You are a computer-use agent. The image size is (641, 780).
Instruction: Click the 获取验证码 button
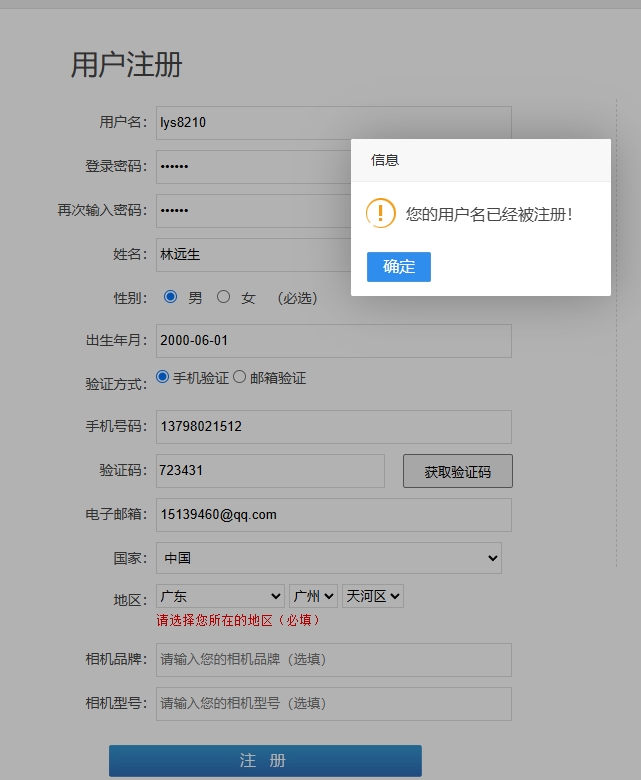[x=457, y=472]
